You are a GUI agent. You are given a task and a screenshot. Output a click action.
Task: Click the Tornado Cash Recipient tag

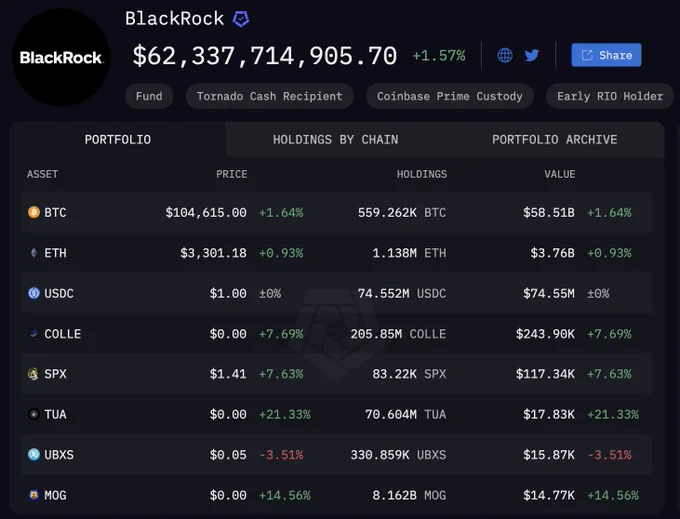269,96
